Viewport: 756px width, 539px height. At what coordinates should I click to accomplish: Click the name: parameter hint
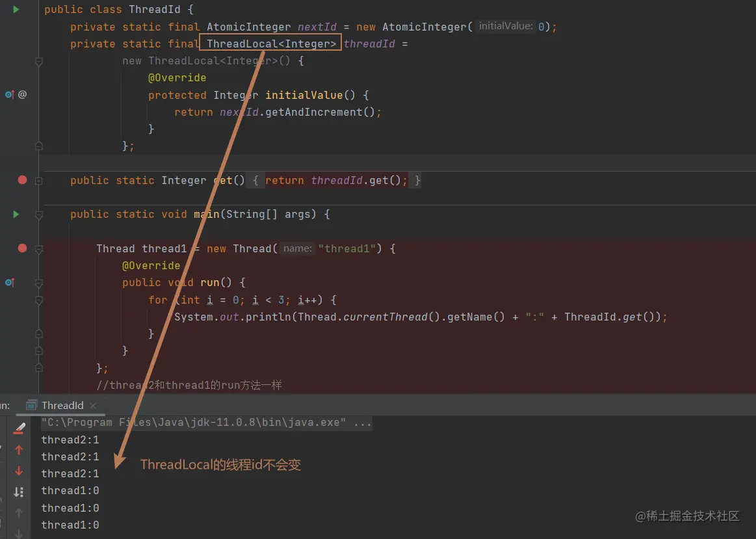click(298, 248)
